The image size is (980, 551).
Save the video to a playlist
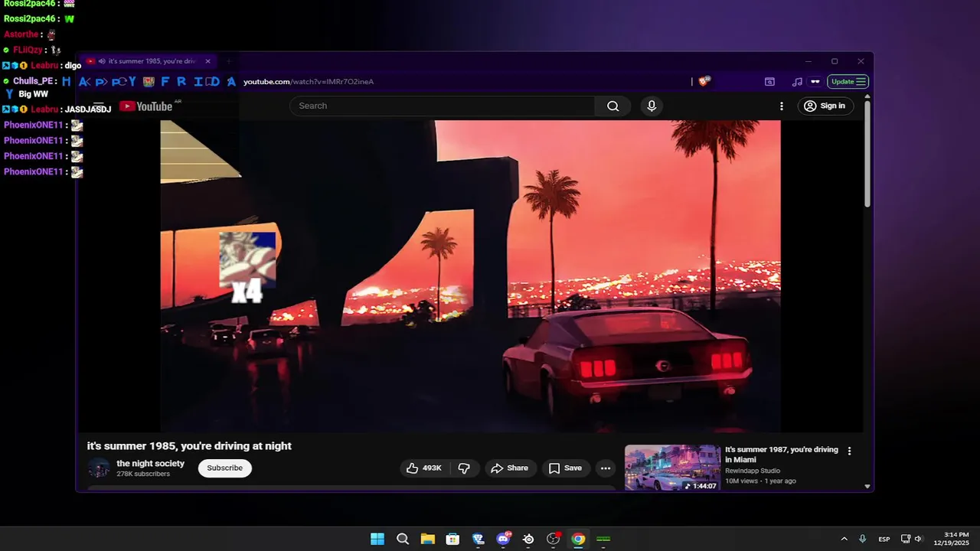click(566, 468)
